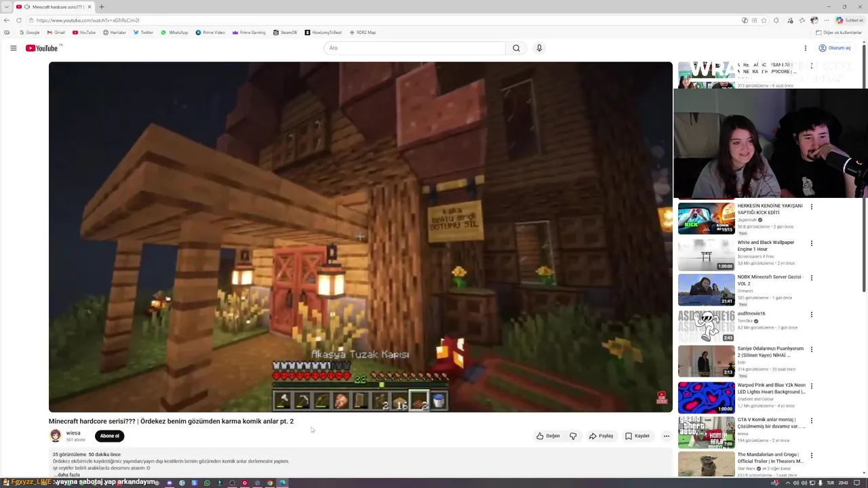Open the YouTube guide hamburger menu
The image size is (868, 488).
tap(13, 48)
